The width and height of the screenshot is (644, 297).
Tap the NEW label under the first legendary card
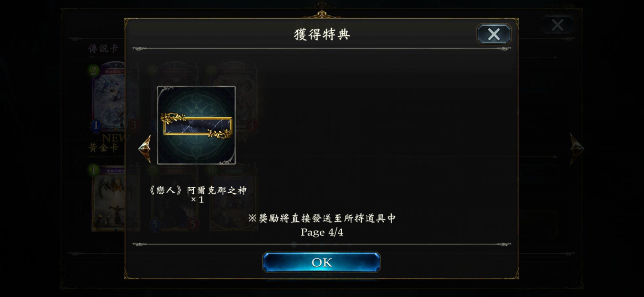coord(113,138)
